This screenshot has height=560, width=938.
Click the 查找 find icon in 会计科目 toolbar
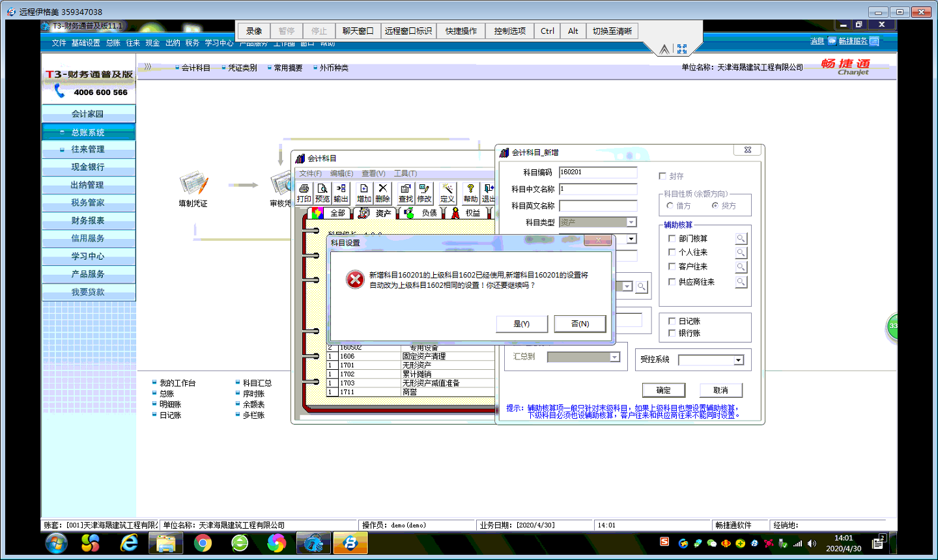(406, 193)
